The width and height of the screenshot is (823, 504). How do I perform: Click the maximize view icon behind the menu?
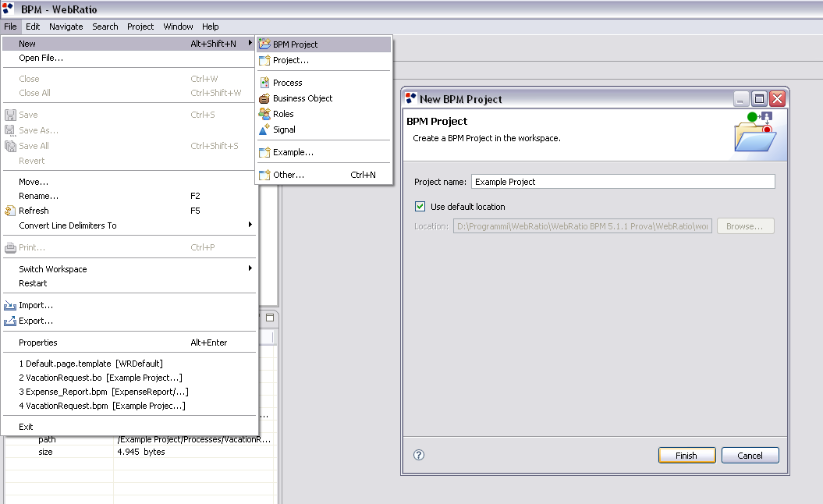[x=270, y=318]
